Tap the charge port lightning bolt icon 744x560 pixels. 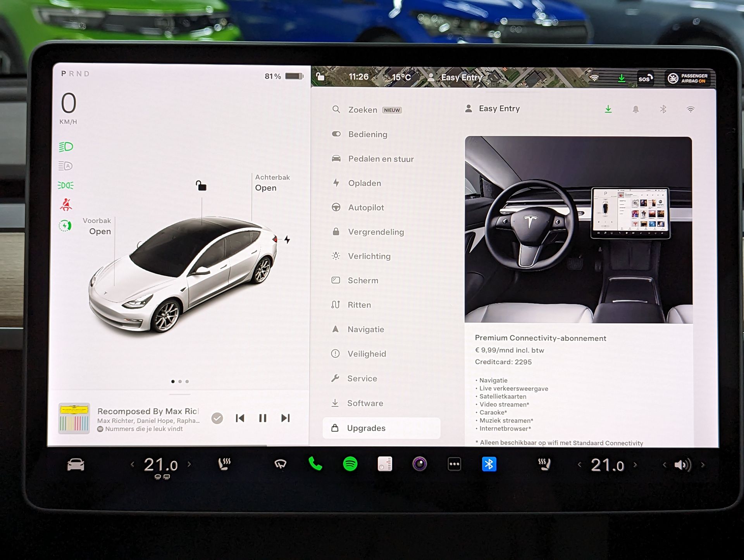click(287, 239)
